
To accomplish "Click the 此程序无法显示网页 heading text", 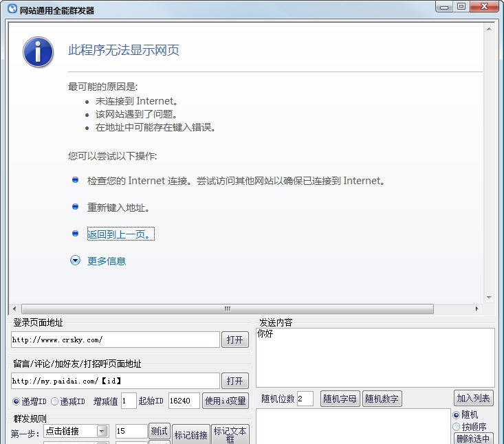I will (124, 50).
